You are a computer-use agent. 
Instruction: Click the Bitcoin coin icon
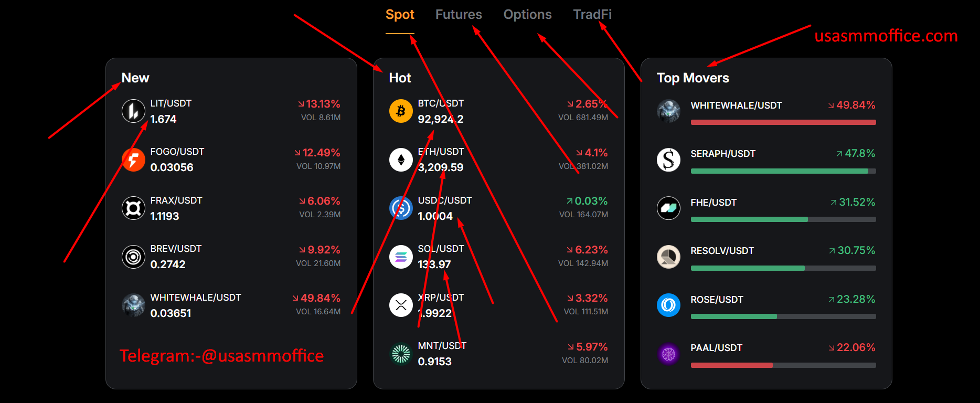pos(401,111)
